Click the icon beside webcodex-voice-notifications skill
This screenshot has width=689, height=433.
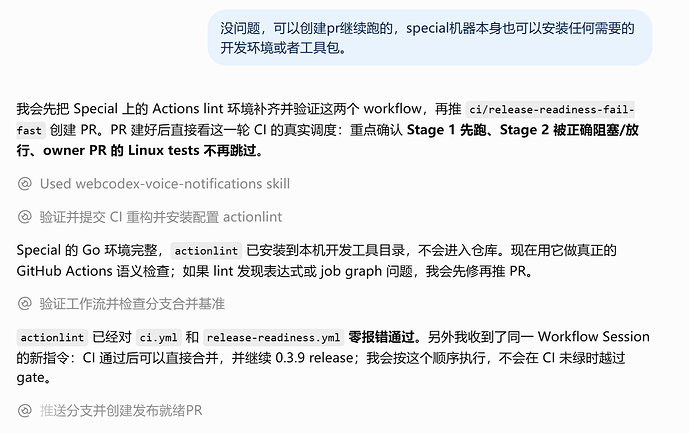coord(25,184)
